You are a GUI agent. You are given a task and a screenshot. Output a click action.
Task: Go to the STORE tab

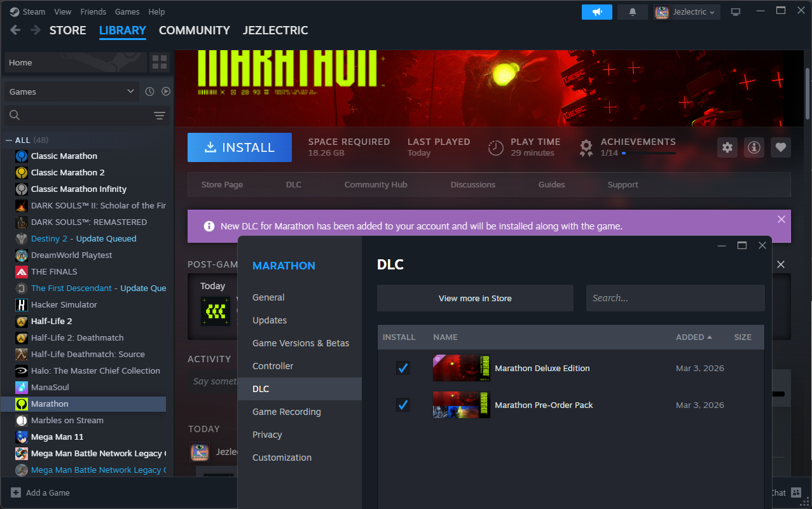(x=67, y=31)
